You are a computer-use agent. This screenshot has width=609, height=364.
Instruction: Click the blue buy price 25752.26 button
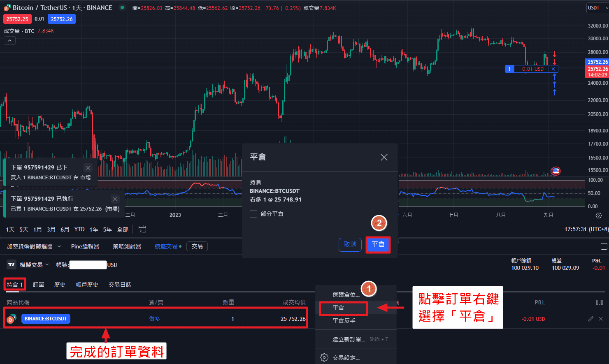tap(62, 19)
